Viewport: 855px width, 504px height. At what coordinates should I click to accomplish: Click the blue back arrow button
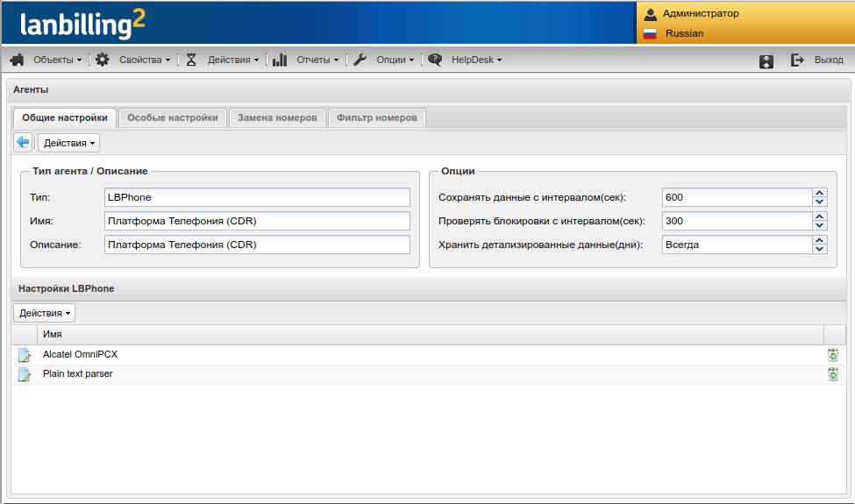coord(23,143)
